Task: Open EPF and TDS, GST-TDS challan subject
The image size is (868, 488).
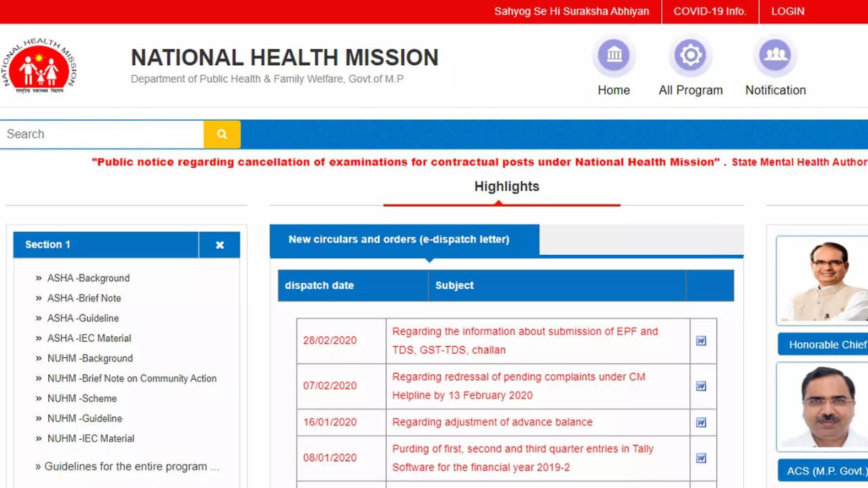Action: [525, 341]
